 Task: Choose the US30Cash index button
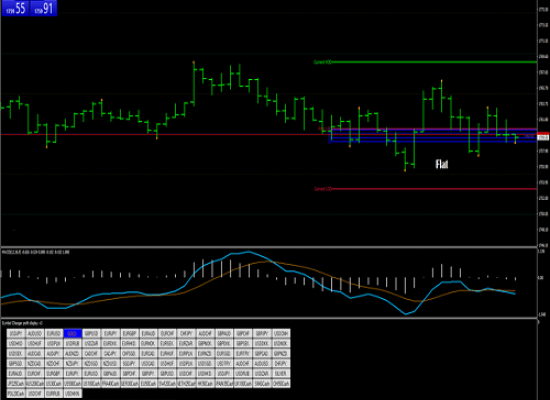[x=54, y=384]
